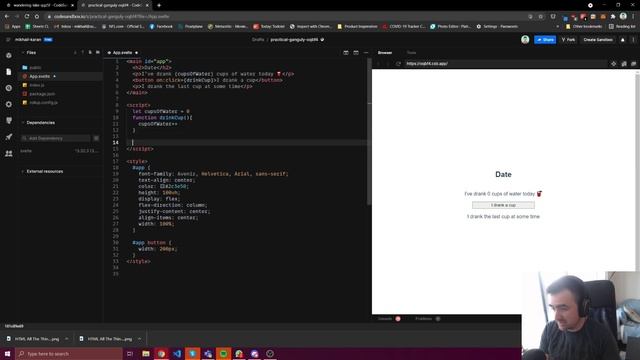Refresh the sandbox preview browser

(398, 64)
